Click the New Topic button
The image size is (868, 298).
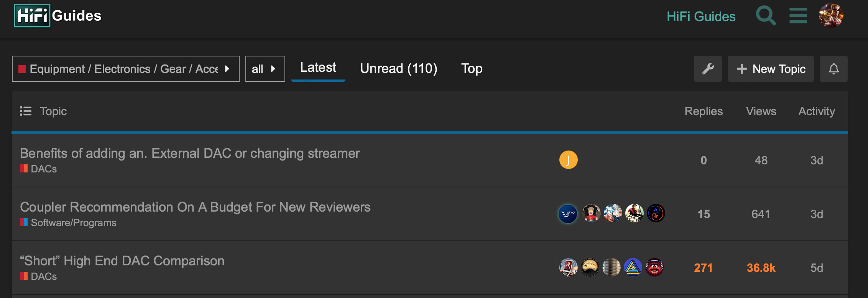click(x=771, y=69)
